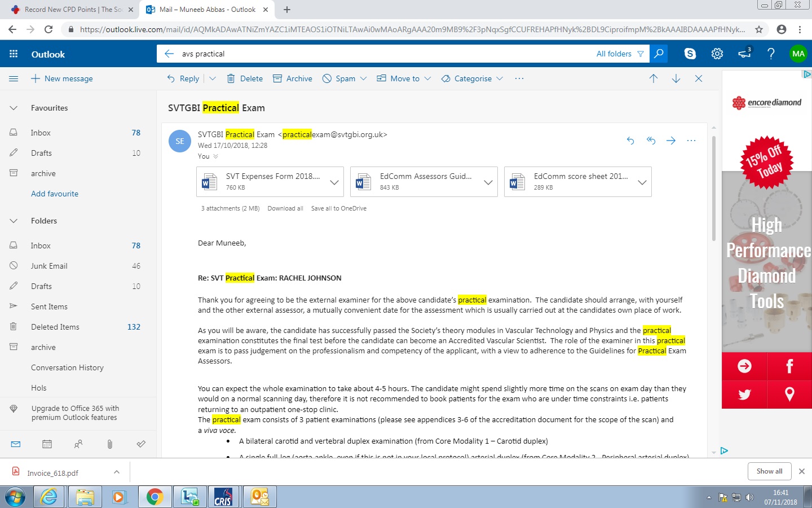The width and height of the screenshot is (812, 508).
Task: Switch to Calendar icon in bottom bar
Action: pos(47,444)
